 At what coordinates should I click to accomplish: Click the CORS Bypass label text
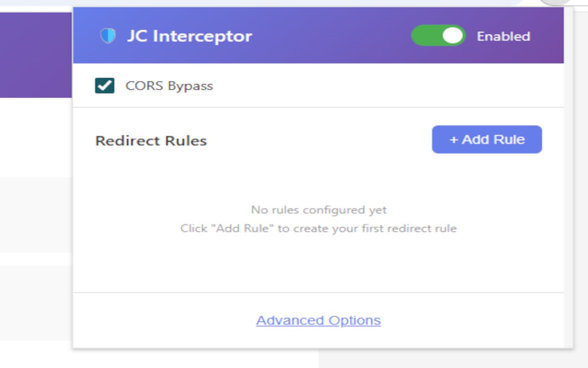(169, 86)
